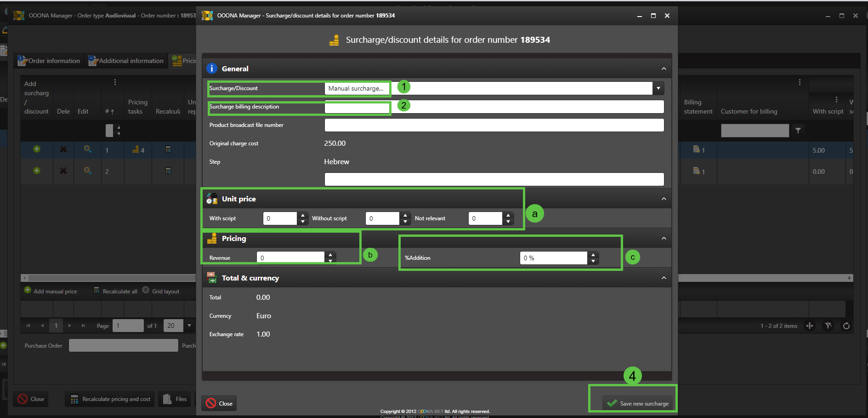Click calculator recalculate icon in row 1
The image size is (868, 418).
(168, 149)
